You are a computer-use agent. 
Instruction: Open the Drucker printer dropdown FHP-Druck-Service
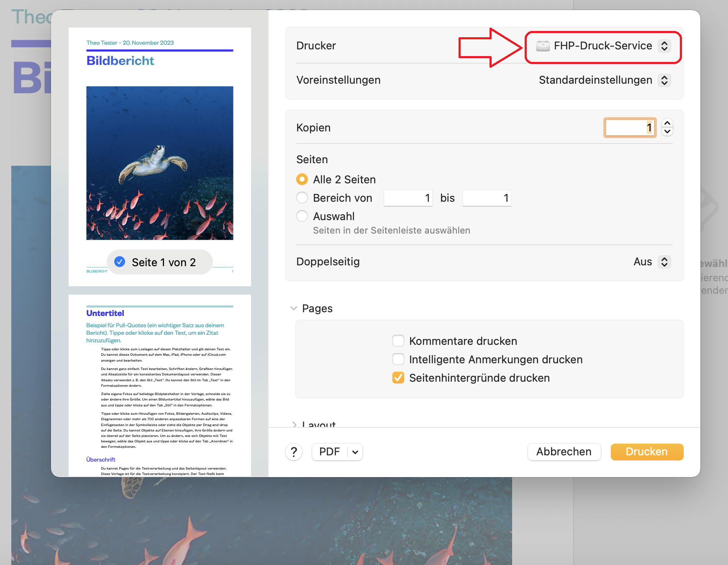point(604,46)
